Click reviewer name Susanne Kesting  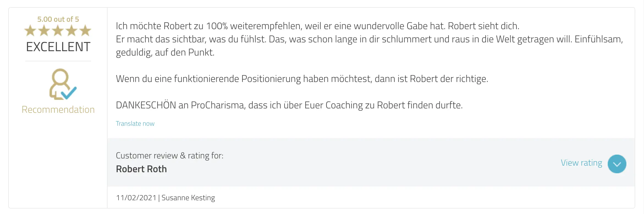(x=188, y=198)
